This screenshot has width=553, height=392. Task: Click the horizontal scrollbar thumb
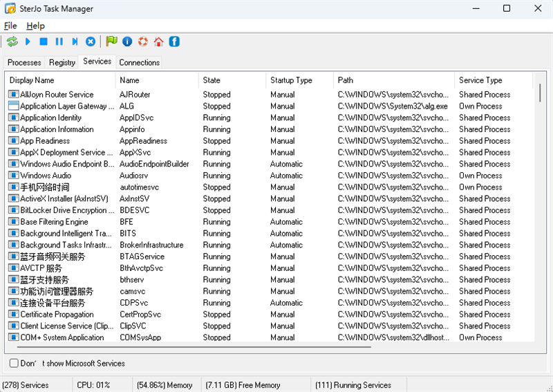194,347
